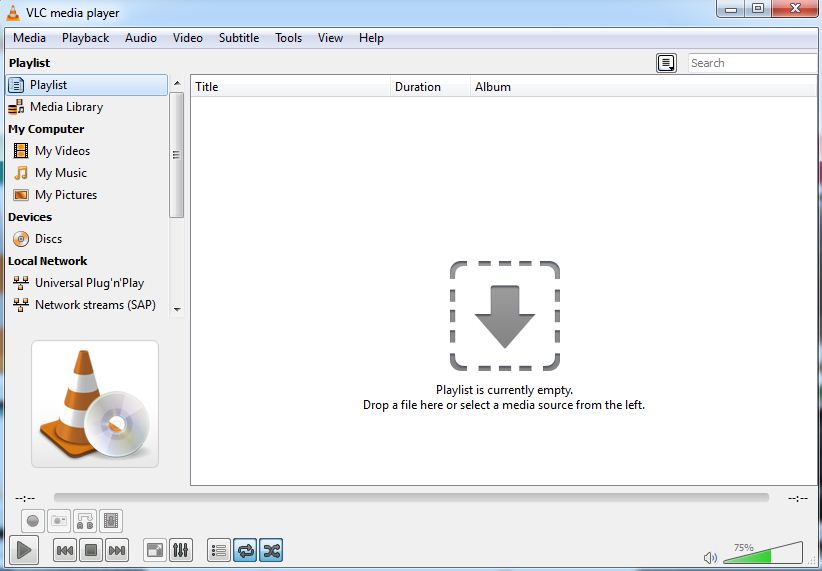Sort by the Duration column header
The image size is (822, 571).
[430, 87]
